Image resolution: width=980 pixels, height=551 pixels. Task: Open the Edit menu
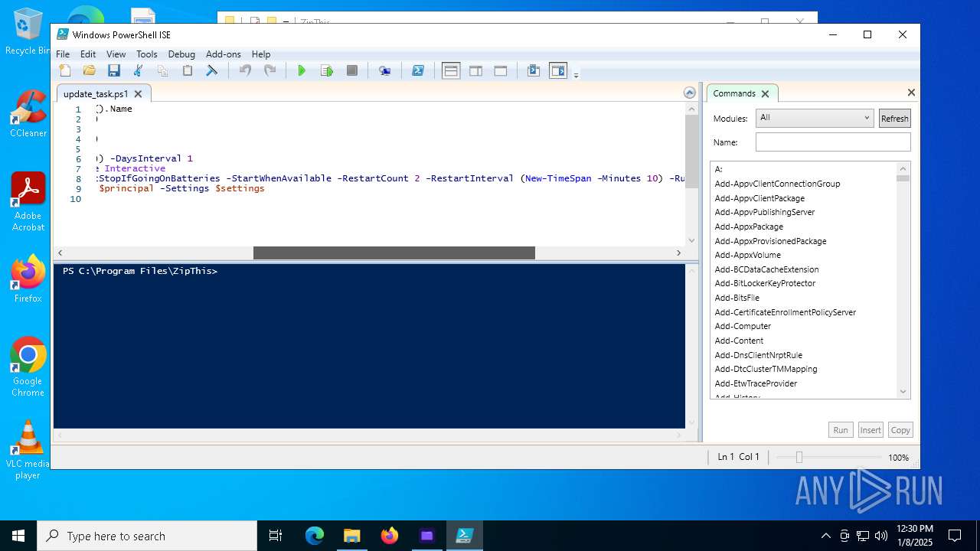[x=88, y=54]
